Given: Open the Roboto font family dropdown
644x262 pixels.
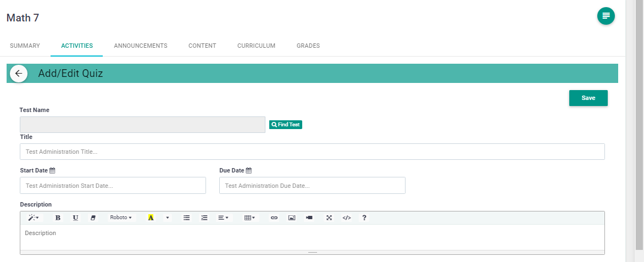Looking at the screenshot, I should click(121, 218).
